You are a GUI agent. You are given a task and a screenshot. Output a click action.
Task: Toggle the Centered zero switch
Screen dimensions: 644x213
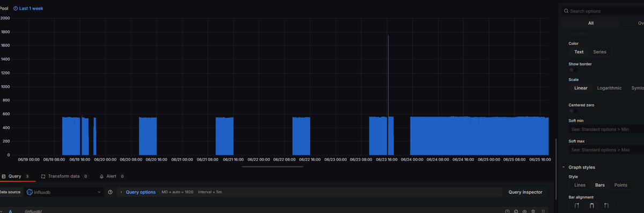click(x=574, y=111)
